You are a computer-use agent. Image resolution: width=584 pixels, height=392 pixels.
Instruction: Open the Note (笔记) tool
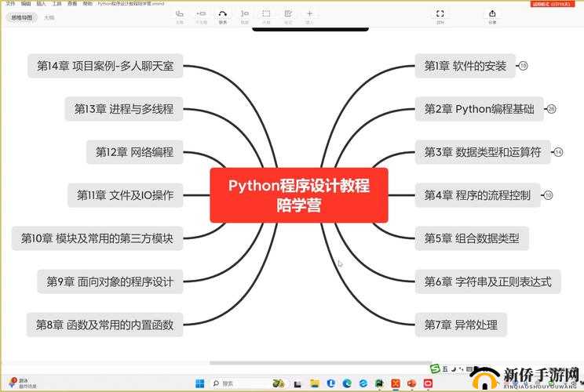click(288, 14)
